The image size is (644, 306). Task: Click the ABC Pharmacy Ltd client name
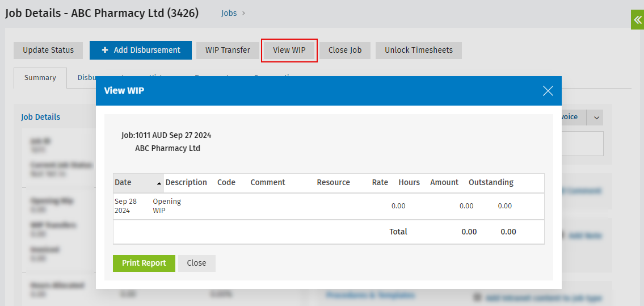point(167,149)
